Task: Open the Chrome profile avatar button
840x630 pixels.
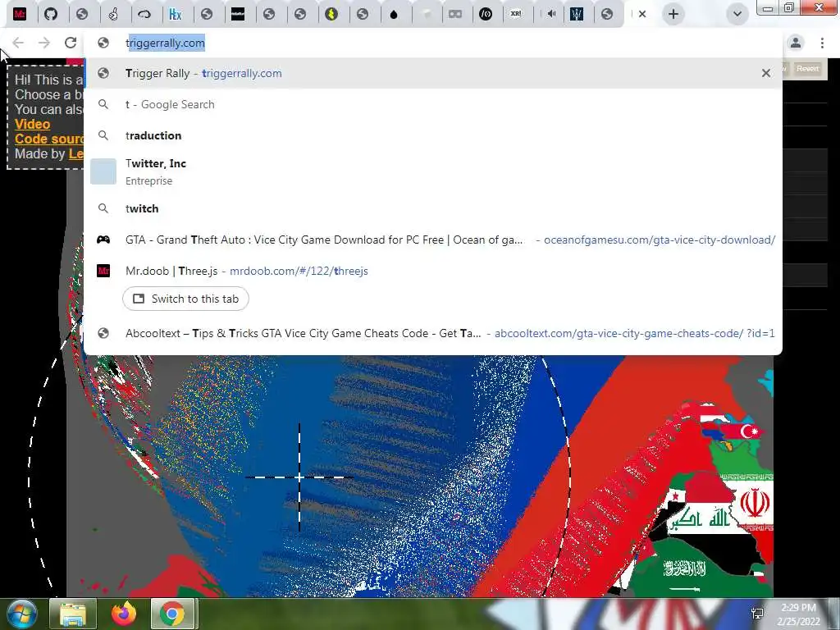Action: 796,43
